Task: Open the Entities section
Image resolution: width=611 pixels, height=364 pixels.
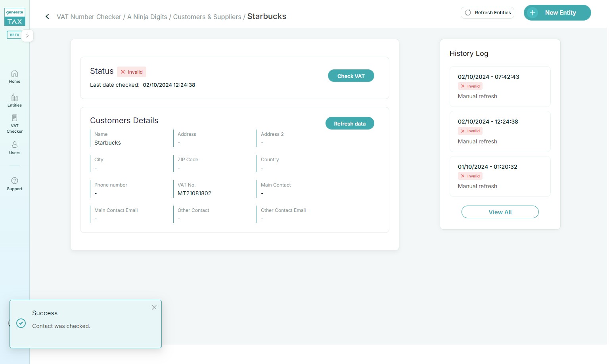Action: coord(15,101)
